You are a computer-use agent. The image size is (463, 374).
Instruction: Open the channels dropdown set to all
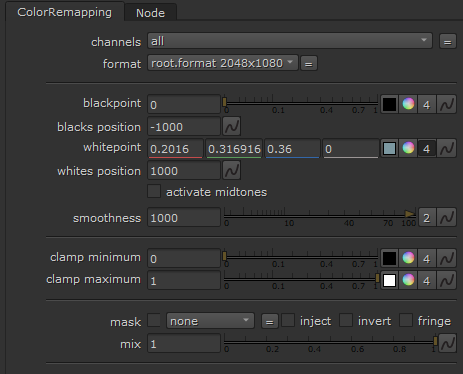tap(290, 41)
